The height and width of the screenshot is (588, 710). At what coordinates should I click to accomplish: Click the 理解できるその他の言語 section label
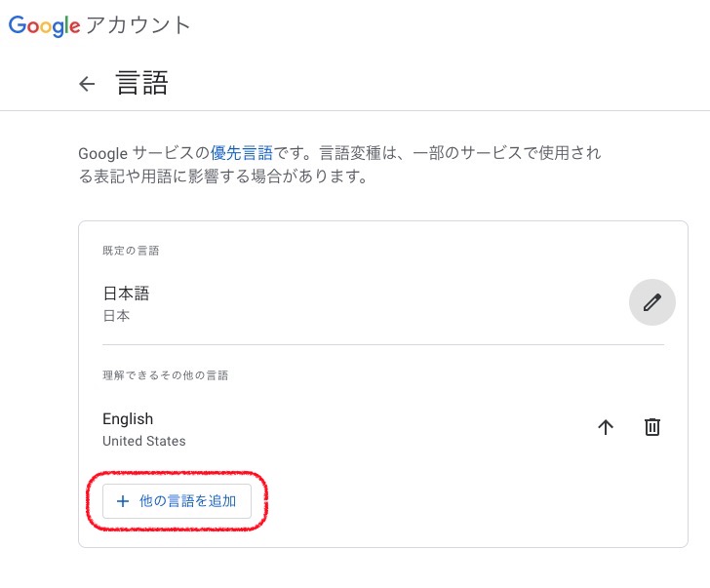(165, 375)
